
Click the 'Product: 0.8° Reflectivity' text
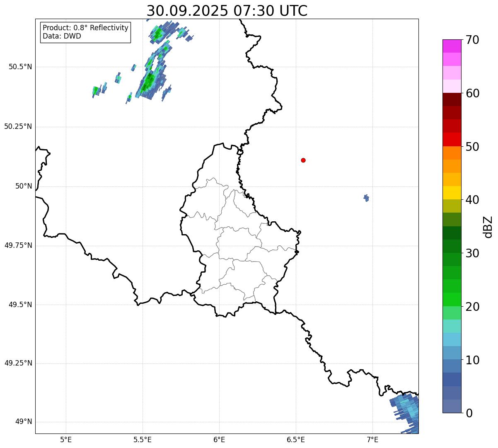pos(85,28)
